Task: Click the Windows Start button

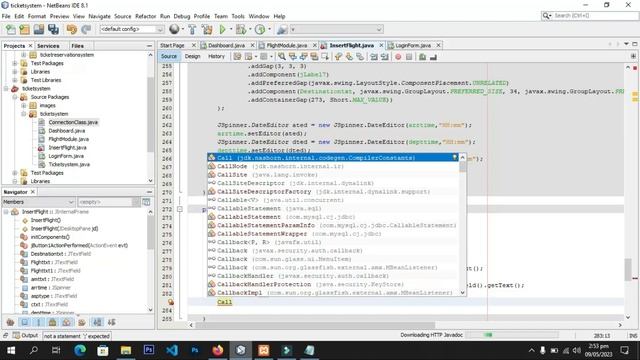Action: [x=11, y=350]
